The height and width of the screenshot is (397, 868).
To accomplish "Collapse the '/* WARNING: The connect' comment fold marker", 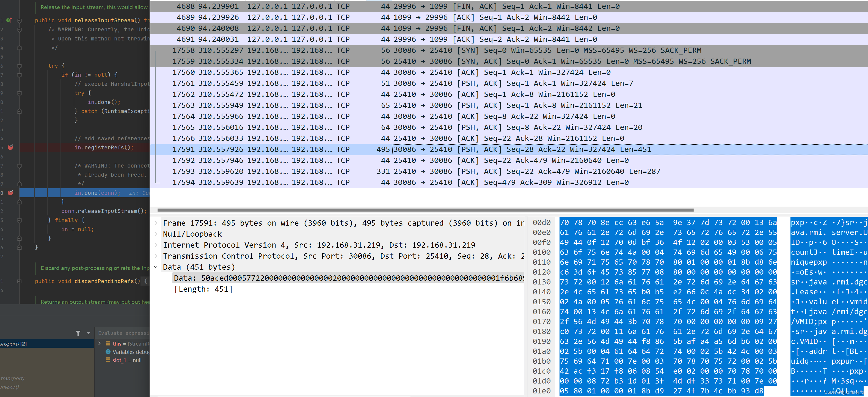I will 20,166.
